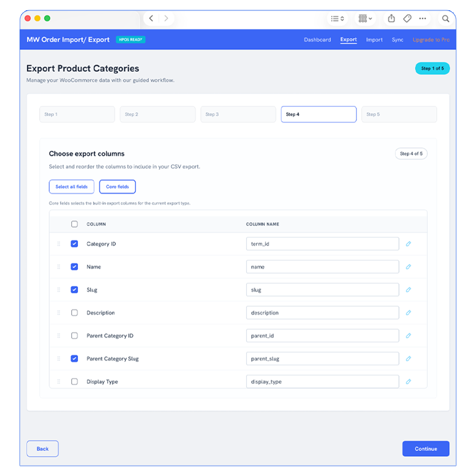
Task: Select the Export nav item
Action: [x=348, y=40]
